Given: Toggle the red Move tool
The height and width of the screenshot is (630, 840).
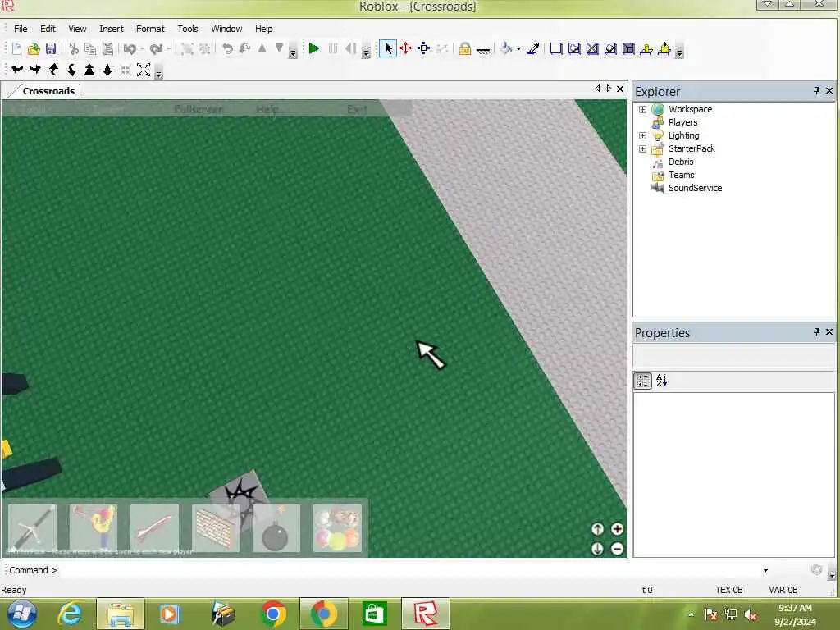Looking at the screenshot, I should [405, 48].
